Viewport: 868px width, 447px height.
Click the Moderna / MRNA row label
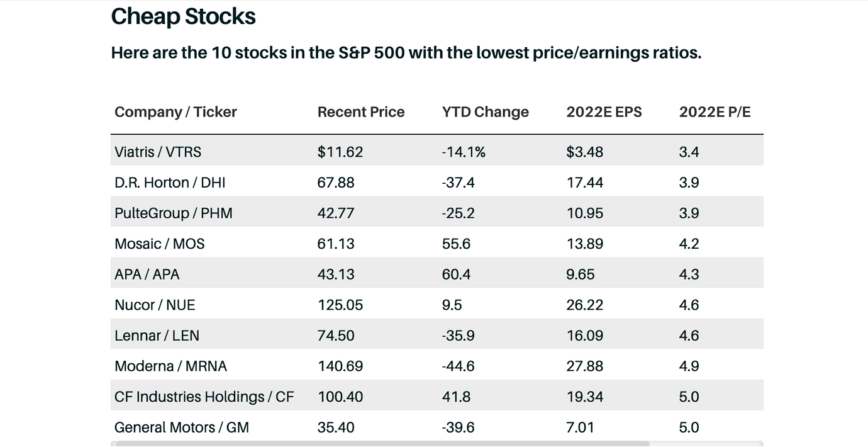[x=170, y=366]
